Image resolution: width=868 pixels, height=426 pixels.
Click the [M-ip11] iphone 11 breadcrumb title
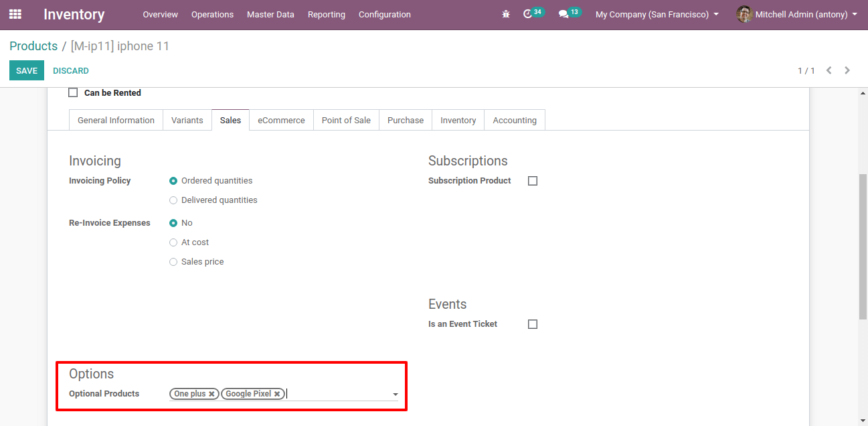(x=120, y=46)
